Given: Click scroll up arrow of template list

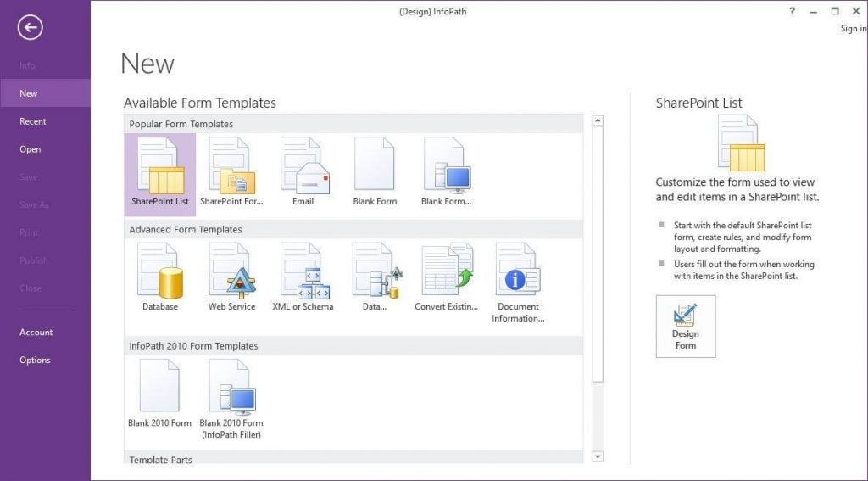Looking at the screenshot, I should coord(598,120).
